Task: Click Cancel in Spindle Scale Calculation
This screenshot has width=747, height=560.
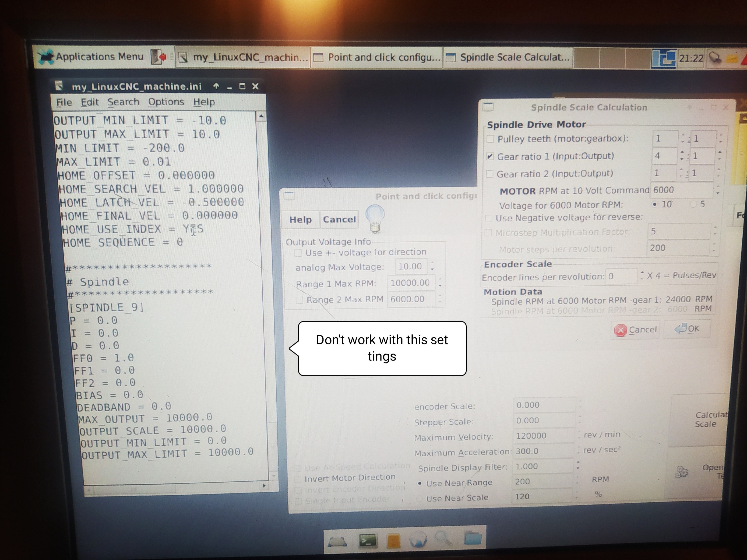Action: click(636, 330)
